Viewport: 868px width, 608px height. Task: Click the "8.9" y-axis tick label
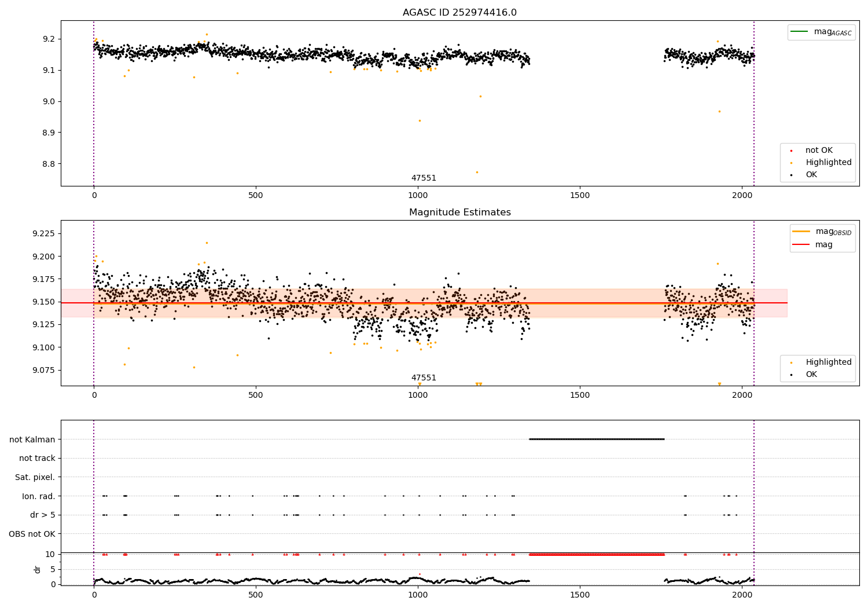click(49, 133)
